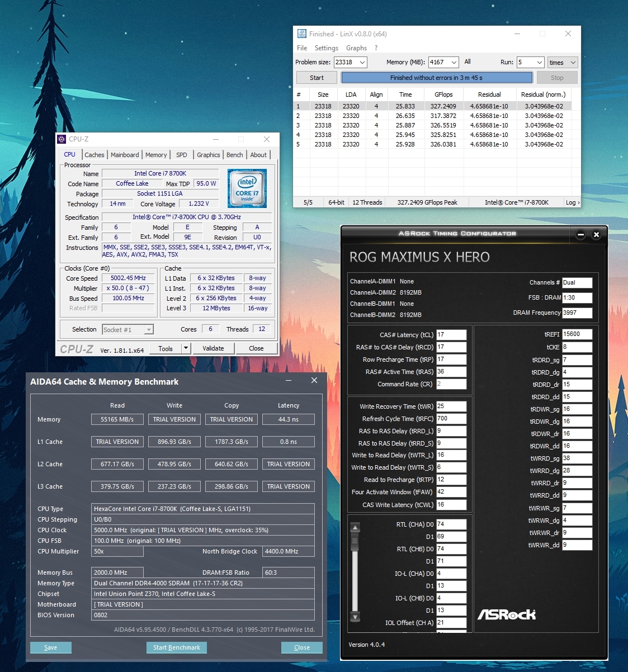Click the Close button in AIDA64
Screen dimensions: 628x672
(302, 647)
